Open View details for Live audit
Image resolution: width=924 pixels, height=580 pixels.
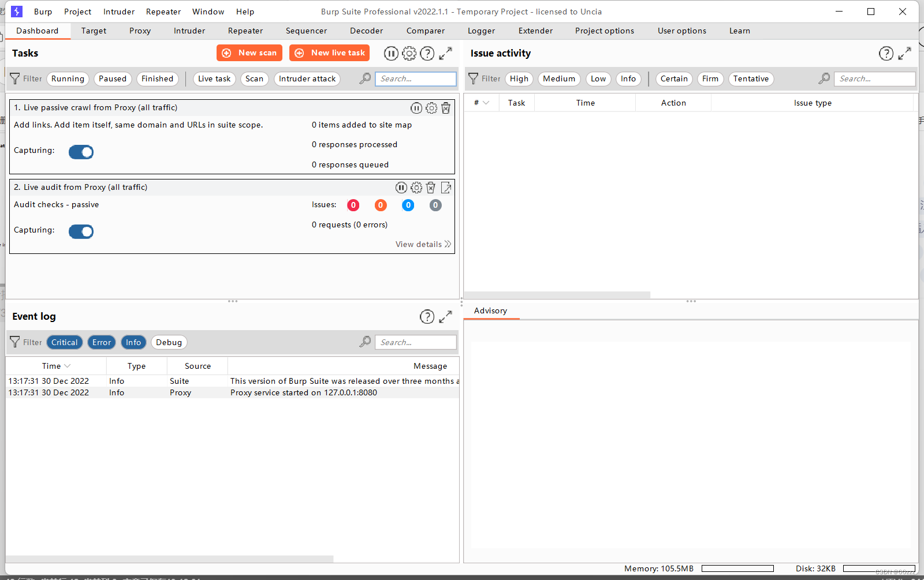click(x=423, y=244)
